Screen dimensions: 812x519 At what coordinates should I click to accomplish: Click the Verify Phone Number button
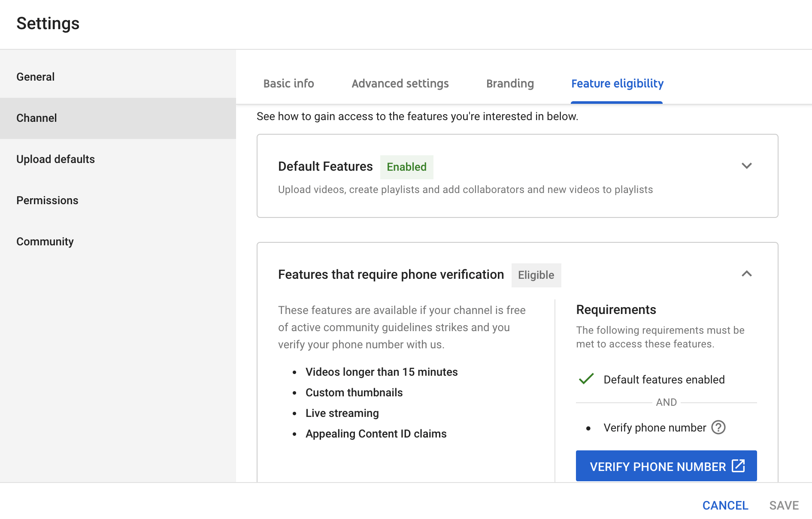click(x=667, y=466)
